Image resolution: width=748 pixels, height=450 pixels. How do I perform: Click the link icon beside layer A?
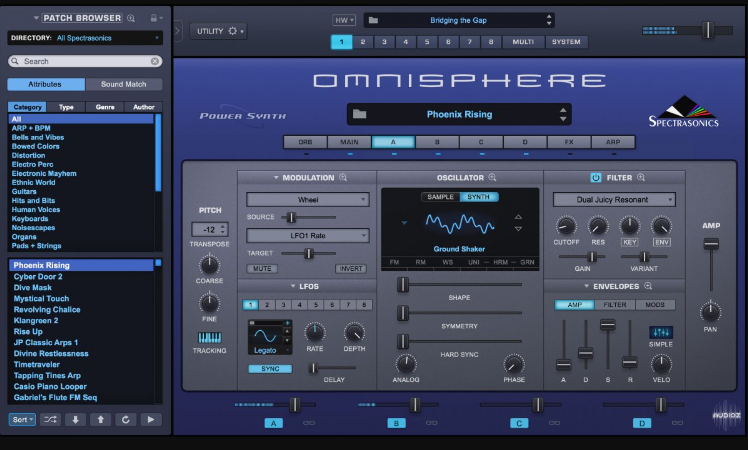pyautogui.click(x=309, y=423)
